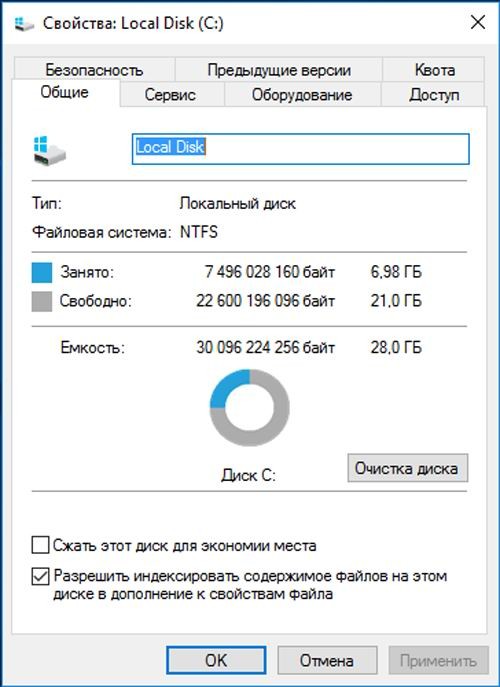Click the Отмена button
Screen dimensions: 500x687
tap(327, 660)
